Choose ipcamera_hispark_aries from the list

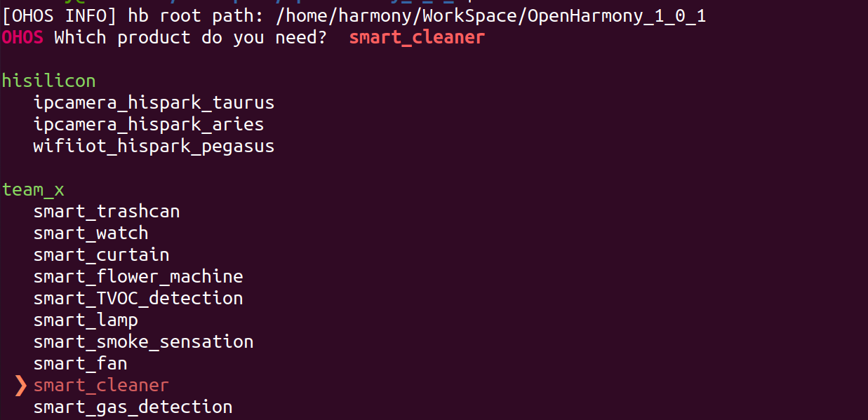click(149, 125)
